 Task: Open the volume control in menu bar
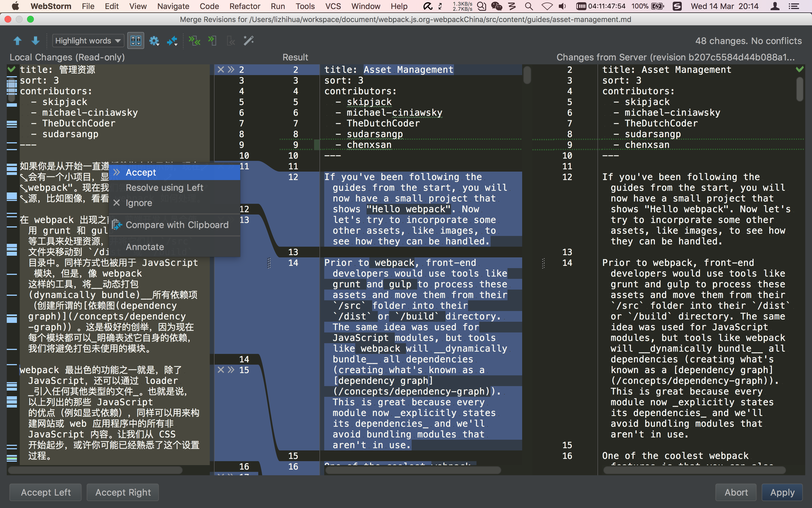pos(562,6)
